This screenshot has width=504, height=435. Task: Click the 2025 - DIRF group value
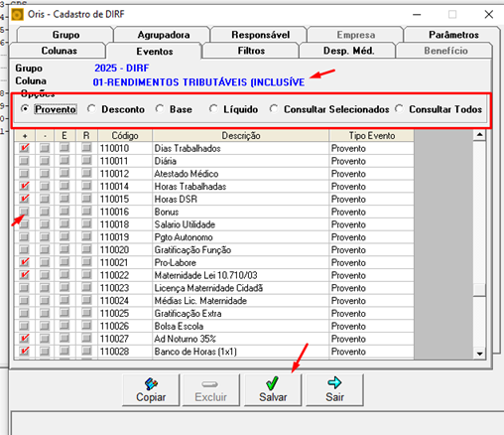click(122, 68)
